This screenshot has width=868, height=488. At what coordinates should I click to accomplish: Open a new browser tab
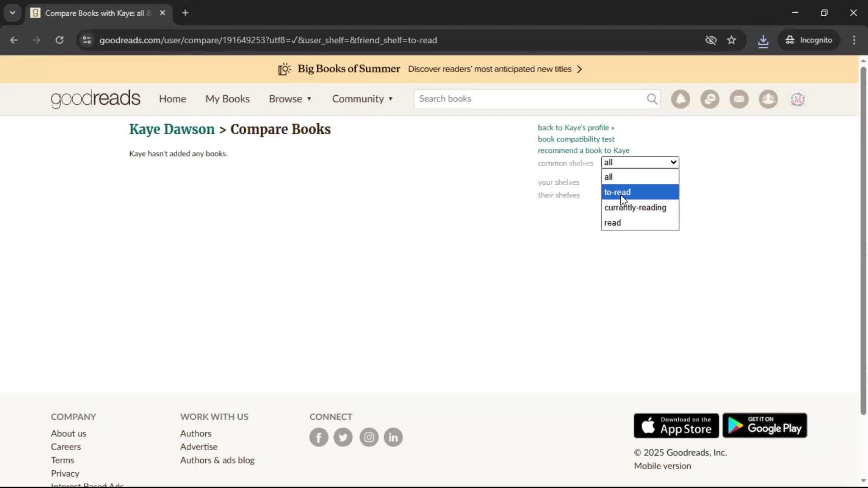pyautogui.click(x=185, y=13)
